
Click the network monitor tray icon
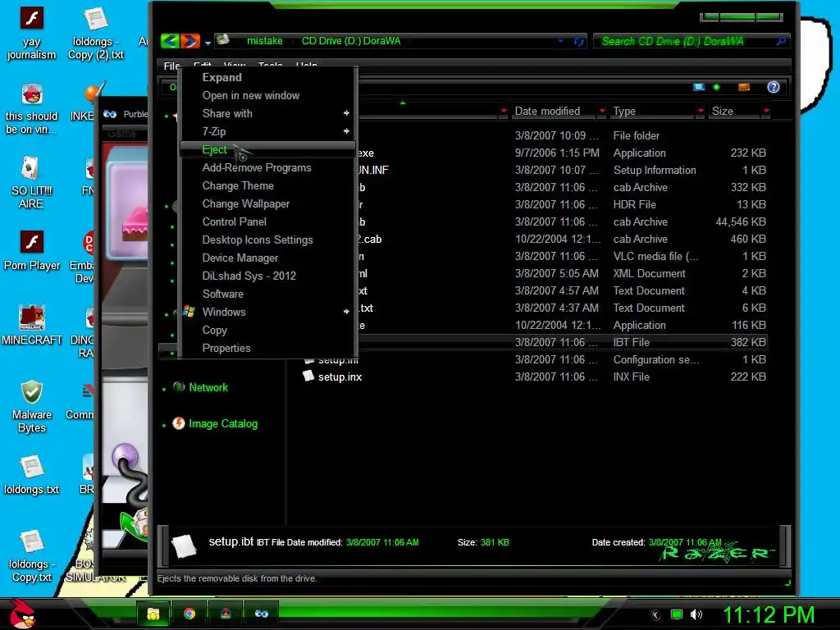tap(677, 614)
